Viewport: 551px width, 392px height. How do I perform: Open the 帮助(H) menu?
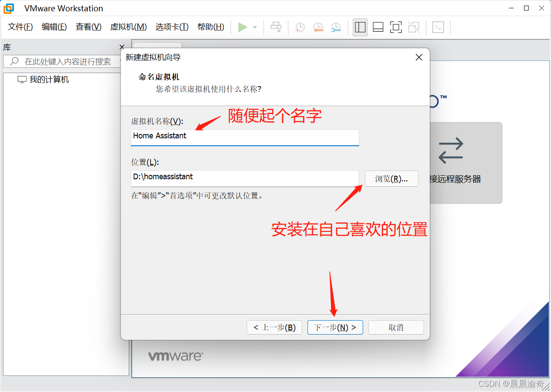211,27
